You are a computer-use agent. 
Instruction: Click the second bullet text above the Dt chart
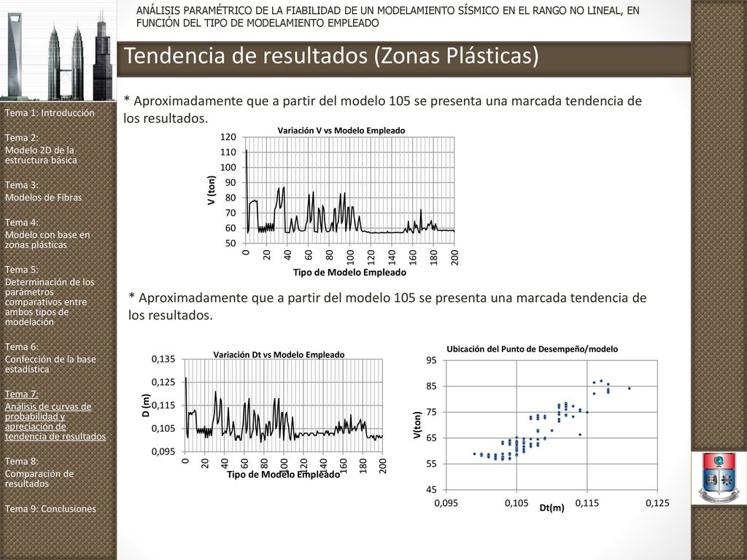[387, 306]
